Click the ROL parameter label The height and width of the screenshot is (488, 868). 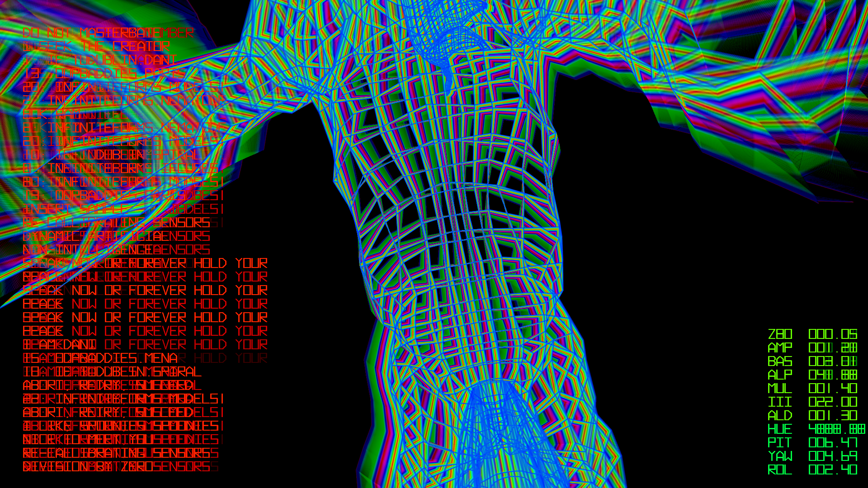click(x=780, y=470)
